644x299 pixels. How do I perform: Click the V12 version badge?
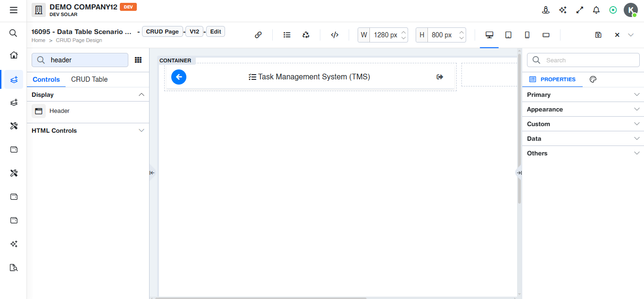[194, 32]
